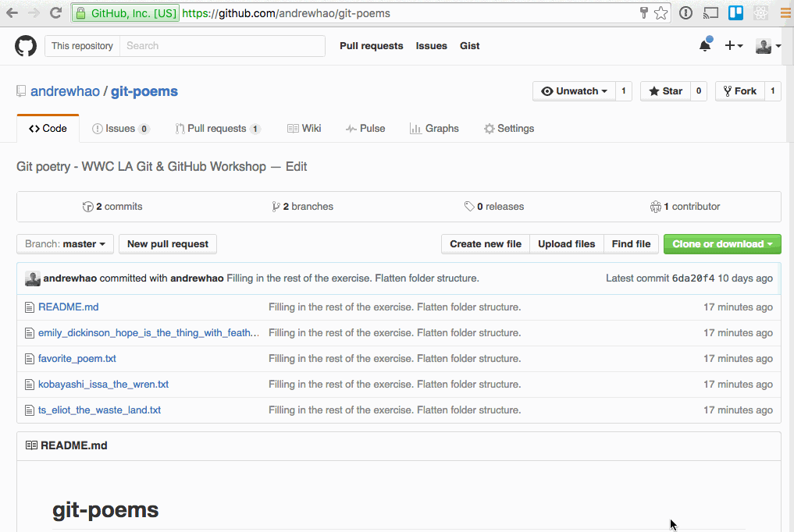Click New pull request button
Screen dimensions: 794x532
click(x=168, y=243)
